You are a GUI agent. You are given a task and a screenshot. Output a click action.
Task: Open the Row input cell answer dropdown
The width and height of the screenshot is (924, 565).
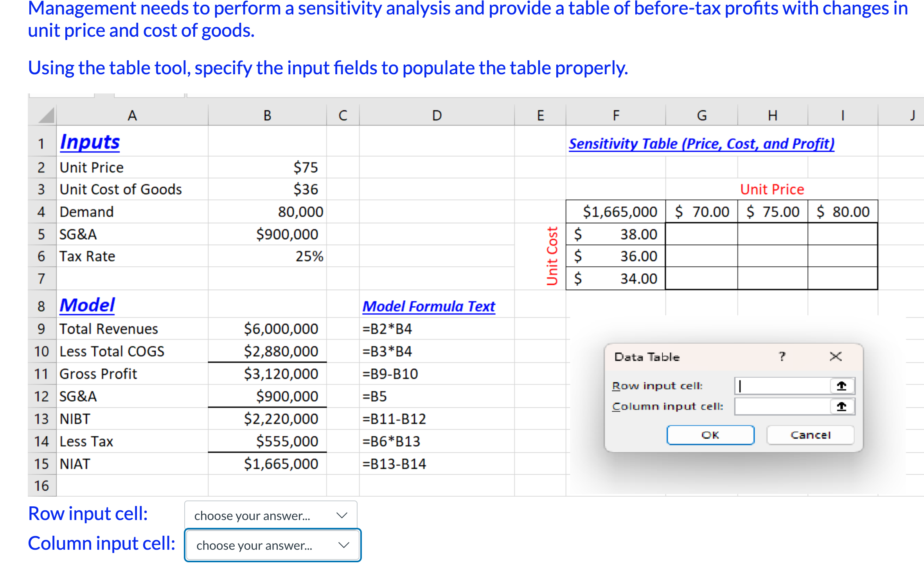click(271, 515)
